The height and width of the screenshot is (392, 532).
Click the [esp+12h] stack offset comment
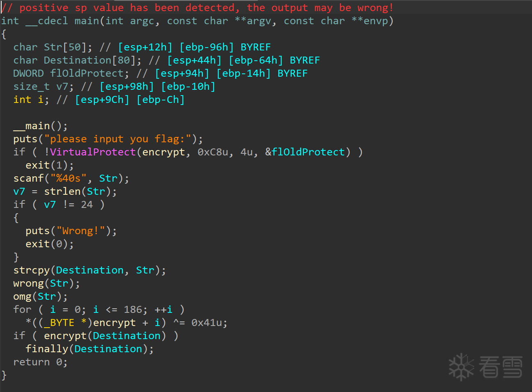coord(145,47)
